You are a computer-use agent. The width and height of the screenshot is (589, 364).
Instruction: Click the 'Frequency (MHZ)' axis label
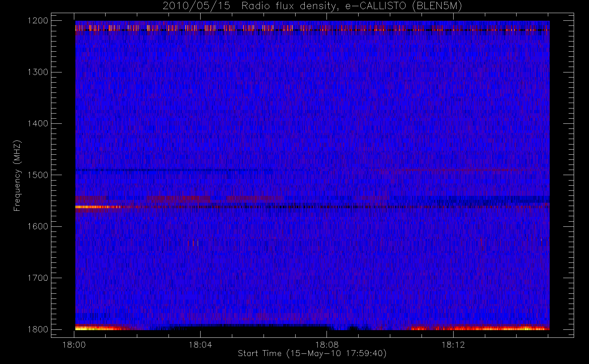pyautogui.click(x=17, y=175)
